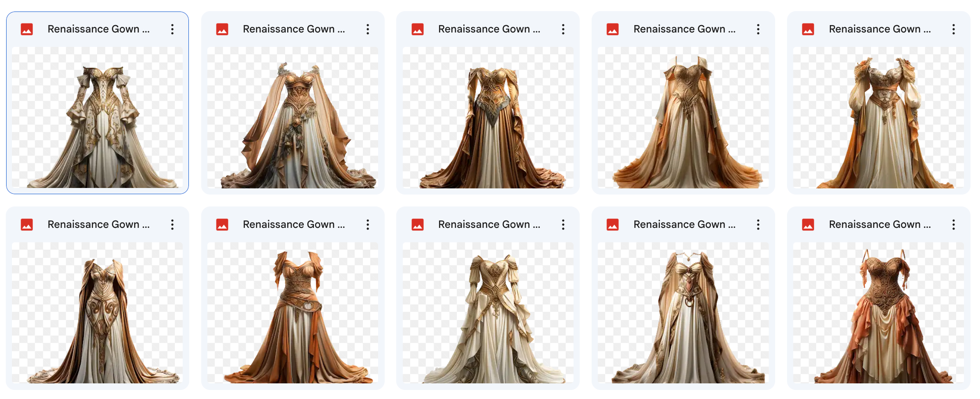980x399 pixels.
Task: Click file title above dark brown gown with grey bodice
Action: (489, 29)
